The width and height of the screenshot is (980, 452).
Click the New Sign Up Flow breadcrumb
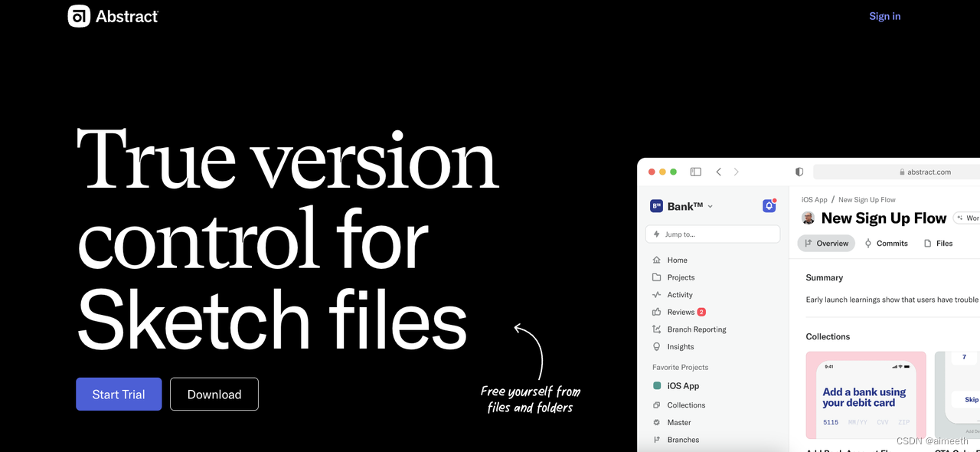point(867,199)
